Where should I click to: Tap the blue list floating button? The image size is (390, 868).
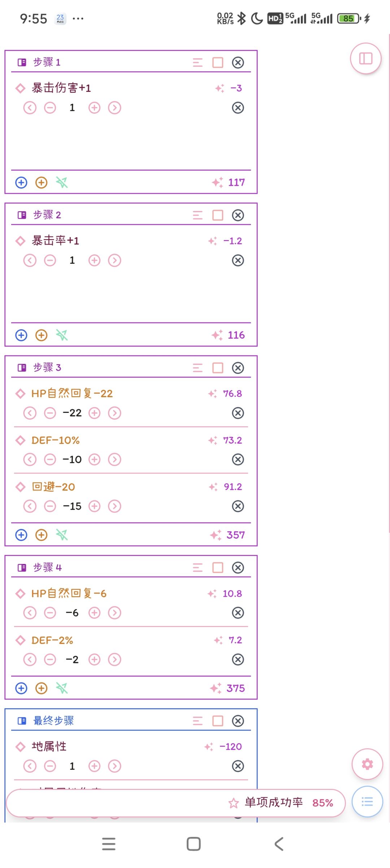[367, 801]
